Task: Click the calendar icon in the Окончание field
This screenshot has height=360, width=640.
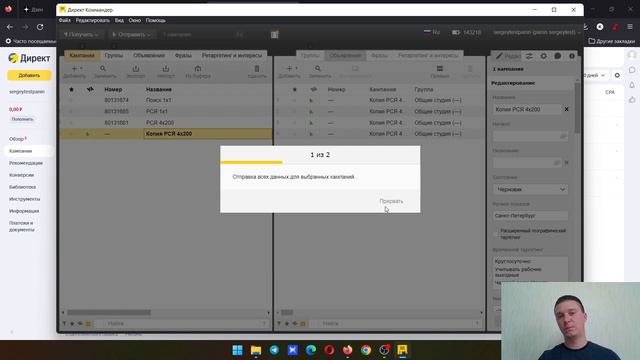Action: coord(557,163)
